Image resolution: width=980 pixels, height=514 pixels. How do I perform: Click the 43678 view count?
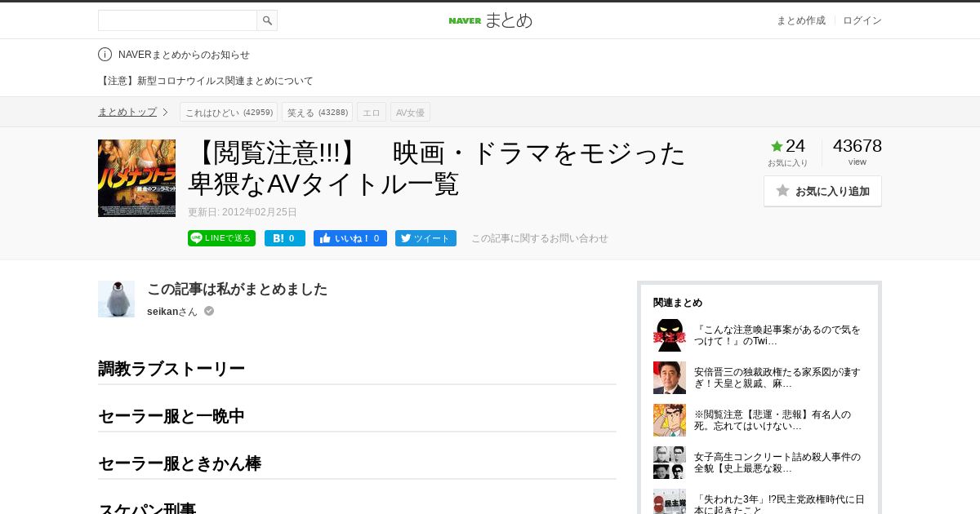857,146
